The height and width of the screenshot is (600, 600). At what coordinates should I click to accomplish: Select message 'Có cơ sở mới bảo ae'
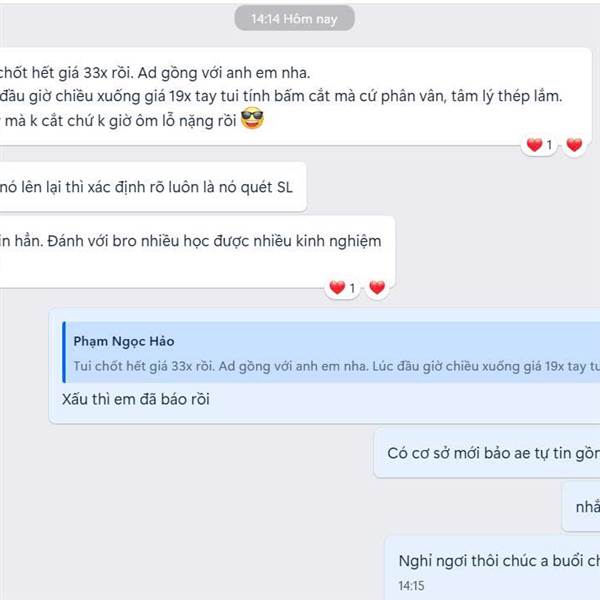click(494, 453)
